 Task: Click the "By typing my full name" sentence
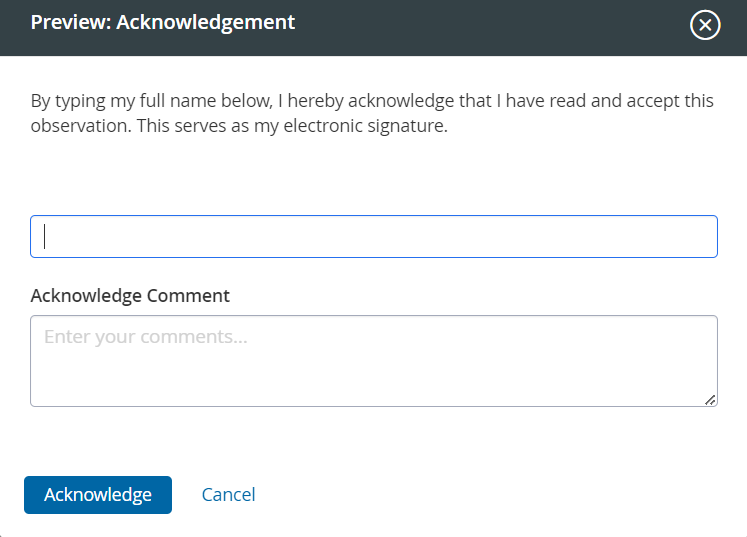(372, 101)
